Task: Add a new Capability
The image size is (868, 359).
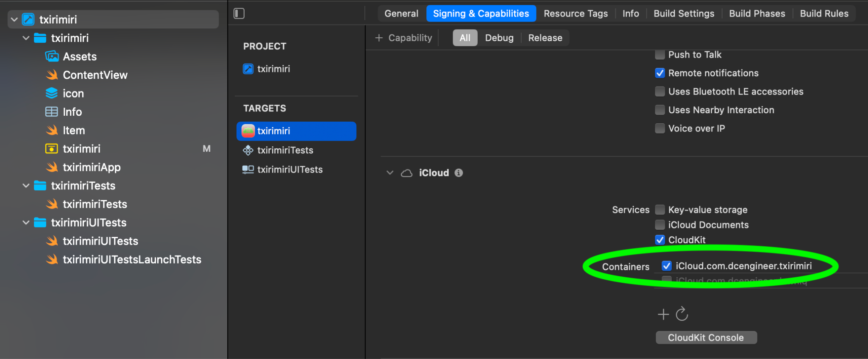Action: [403, 38]
